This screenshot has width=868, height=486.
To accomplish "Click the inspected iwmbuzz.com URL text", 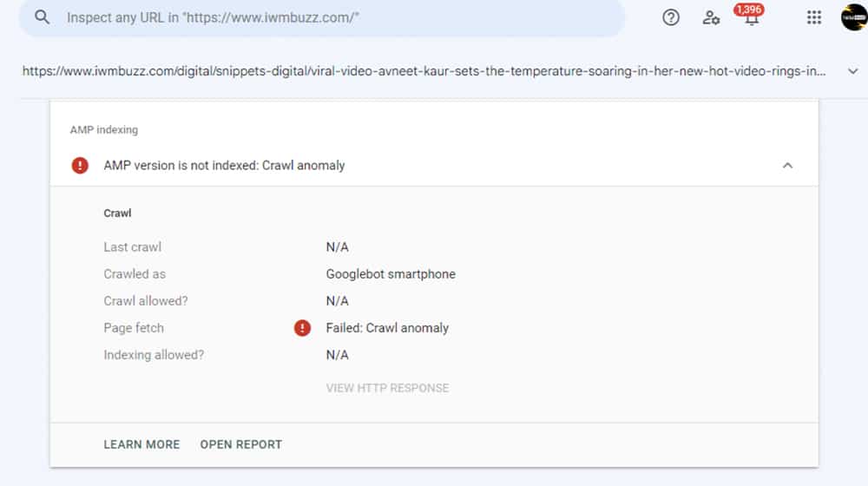I will pyautogui.click(x=424, y=71).
